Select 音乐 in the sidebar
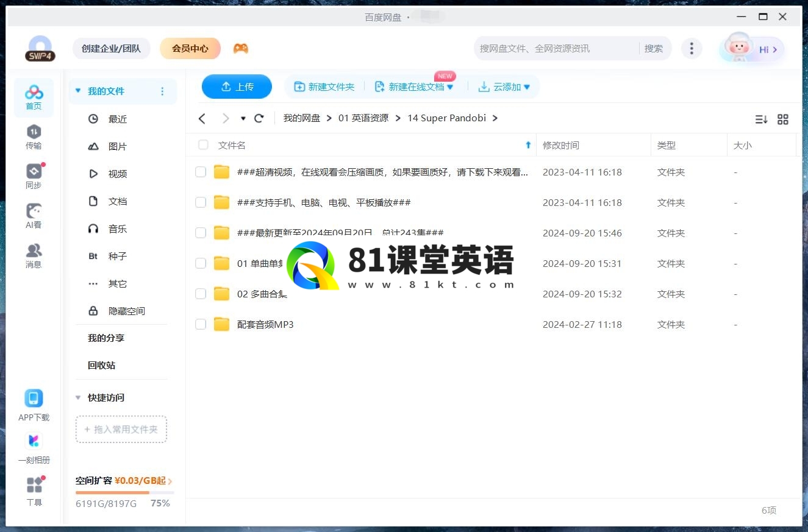 [118, 229]
